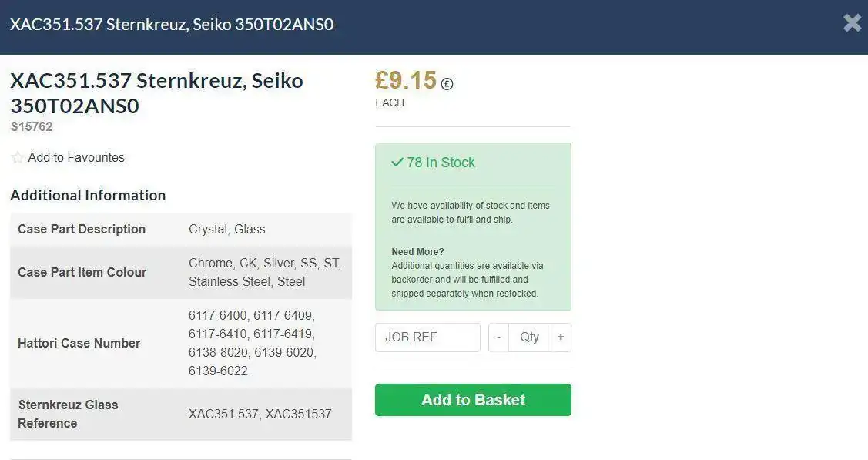Click the Additional Information heading

pos(88,195)
